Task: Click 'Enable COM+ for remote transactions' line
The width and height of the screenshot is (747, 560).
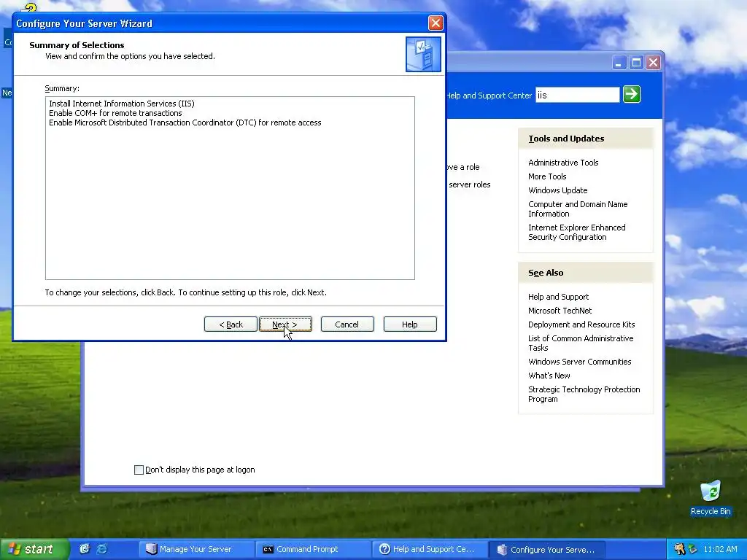Action: click(x=115, y=113)
